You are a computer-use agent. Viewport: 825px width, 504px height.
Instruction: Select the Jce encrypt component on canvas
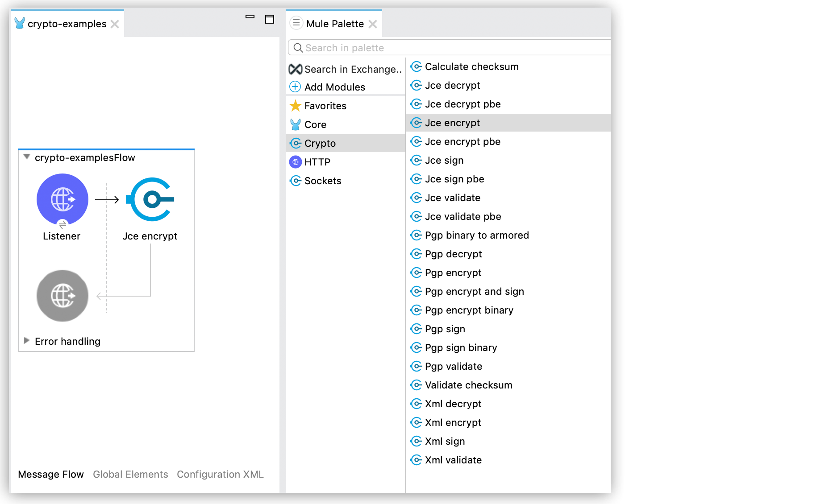click(150, 199)
